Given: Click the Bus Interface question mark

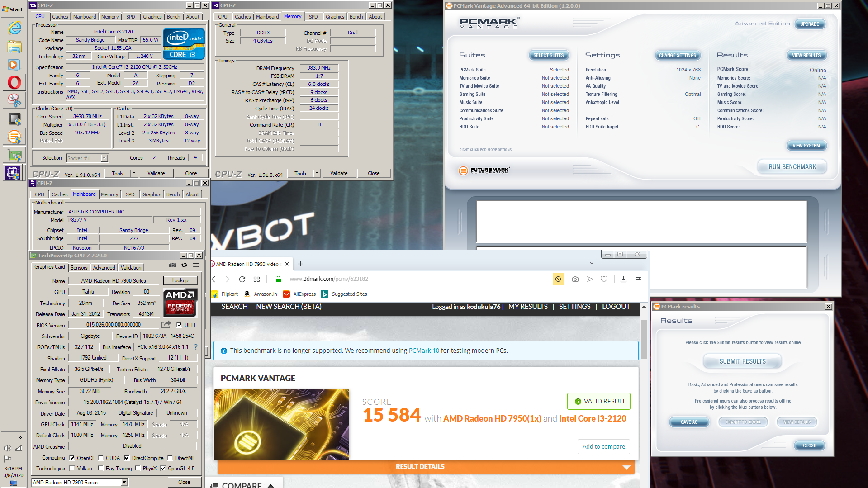Looking at the screenshot, I should tap(196, 347).
